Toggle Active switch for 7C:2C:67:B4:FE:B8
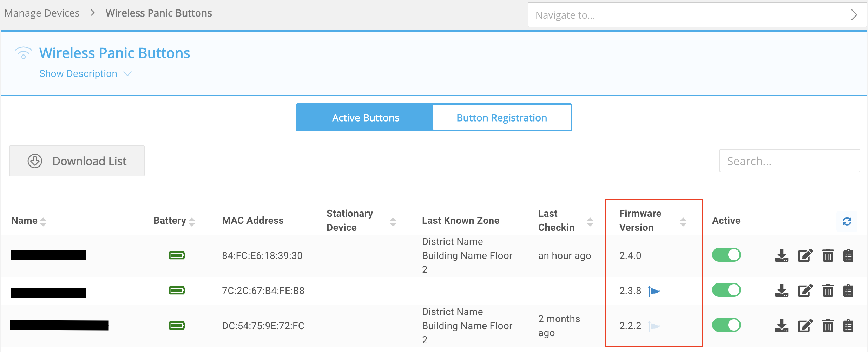868x352 pixels. 726,290
